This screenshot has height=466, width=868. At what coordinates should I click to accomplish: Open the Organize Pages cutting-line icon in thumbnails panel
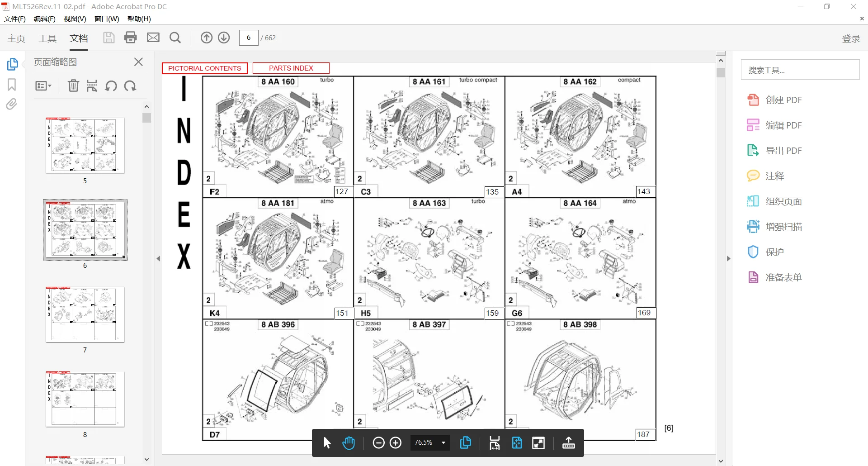[92, 86]
